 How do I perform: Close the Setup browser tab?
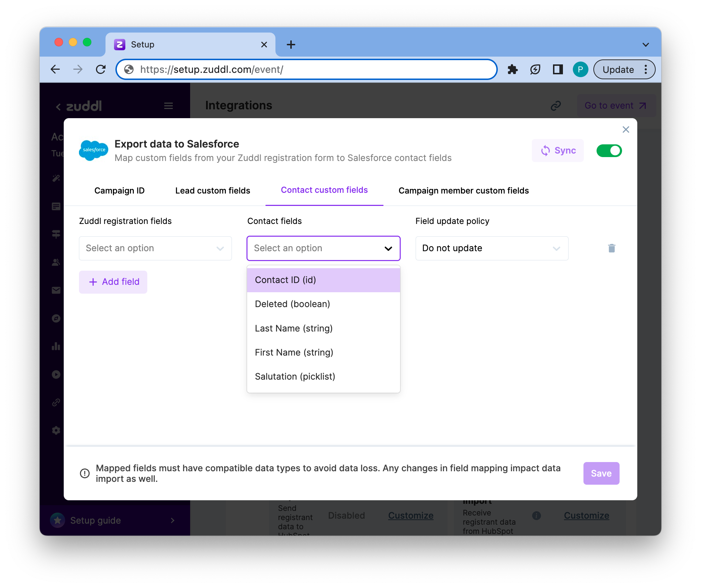(264, 45)
